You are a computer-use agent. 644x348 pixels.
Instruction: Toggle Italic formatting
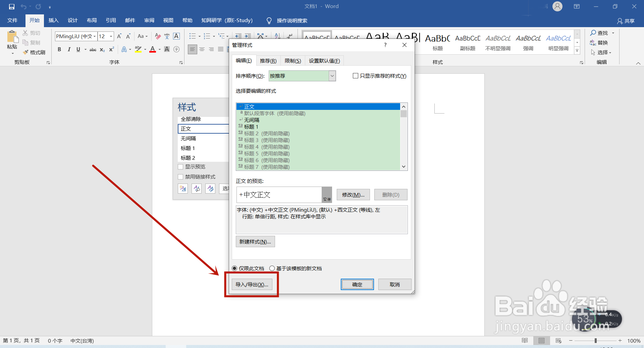(69, 50)
